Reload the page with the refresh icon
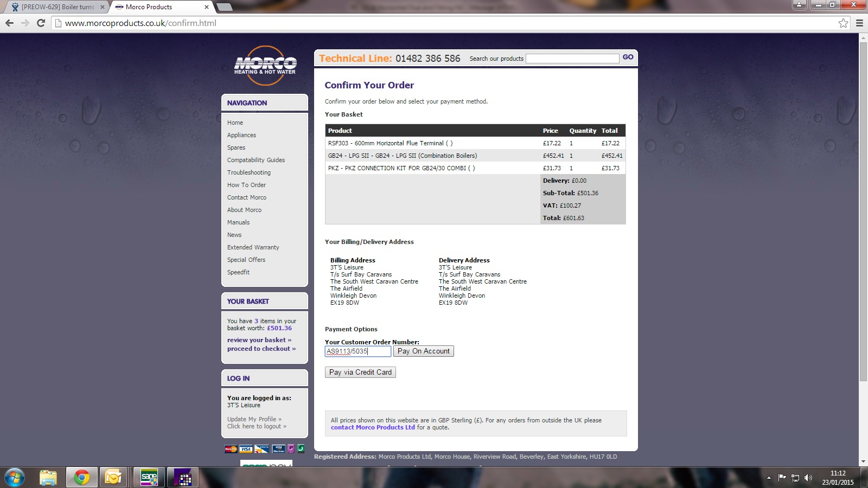The image size is (868, 488). (41, 23)
